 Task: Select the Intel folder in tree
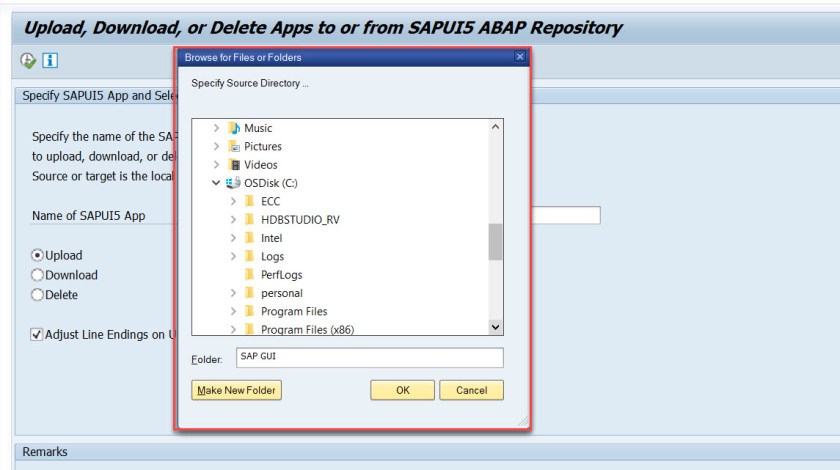[271, 238]
